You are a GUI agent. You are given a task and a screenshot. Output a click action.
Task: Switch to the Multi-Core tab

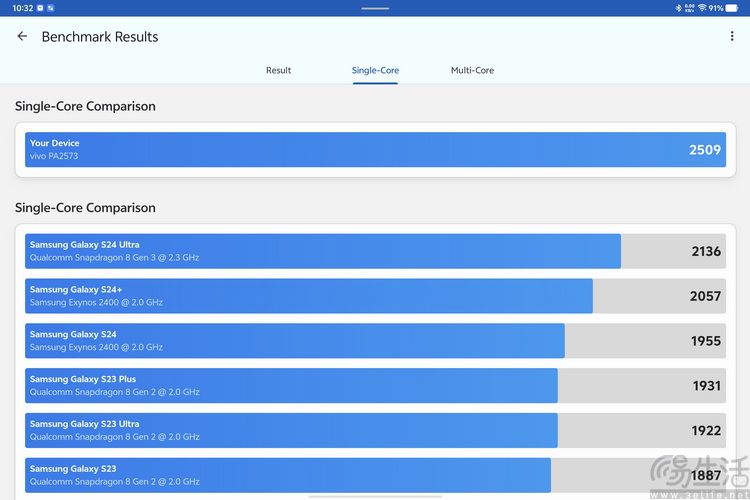472,70
